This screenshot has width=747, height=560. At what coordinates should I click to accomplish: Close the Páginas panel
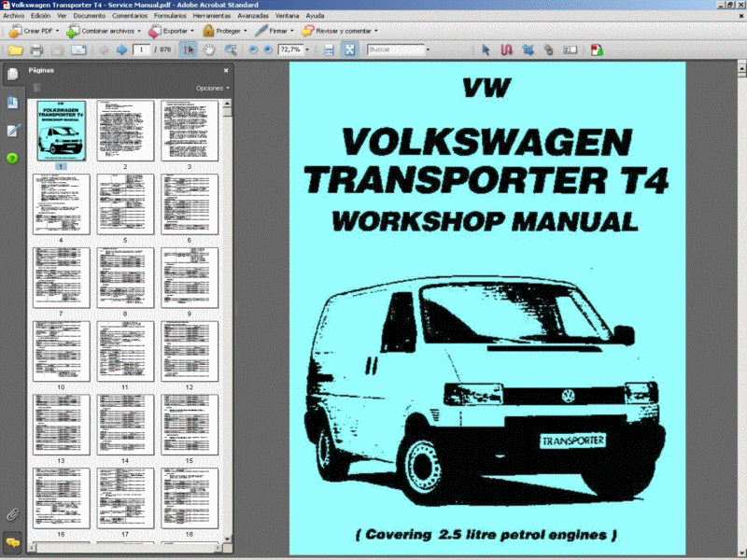[226, 71]
